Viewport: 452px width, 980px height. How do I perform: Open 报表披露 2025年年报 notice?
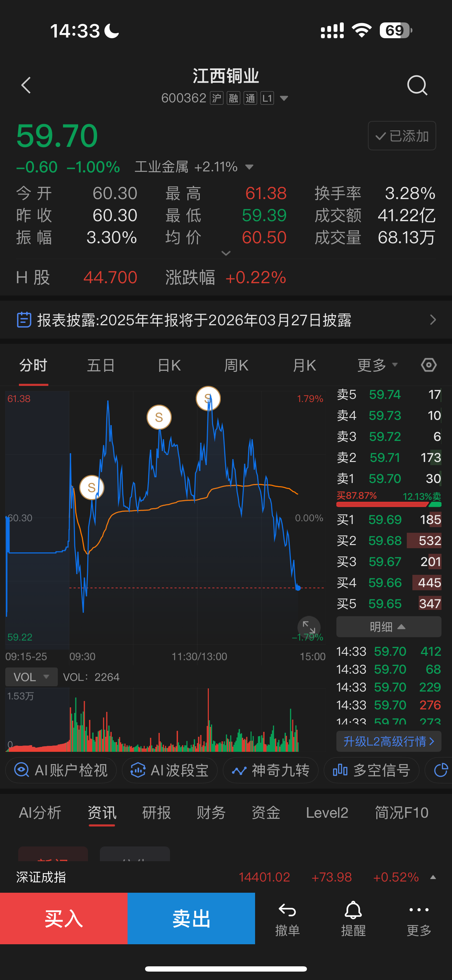click(226, 320)
